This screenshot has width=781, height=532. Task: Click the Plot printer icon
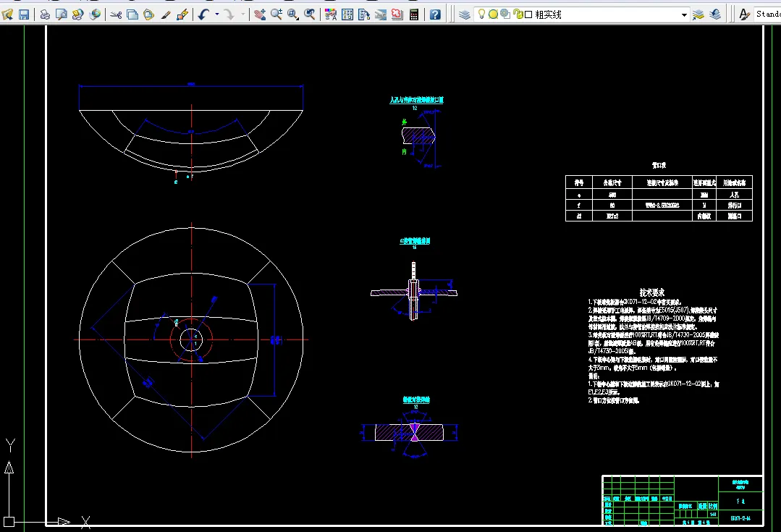(45, 14)
